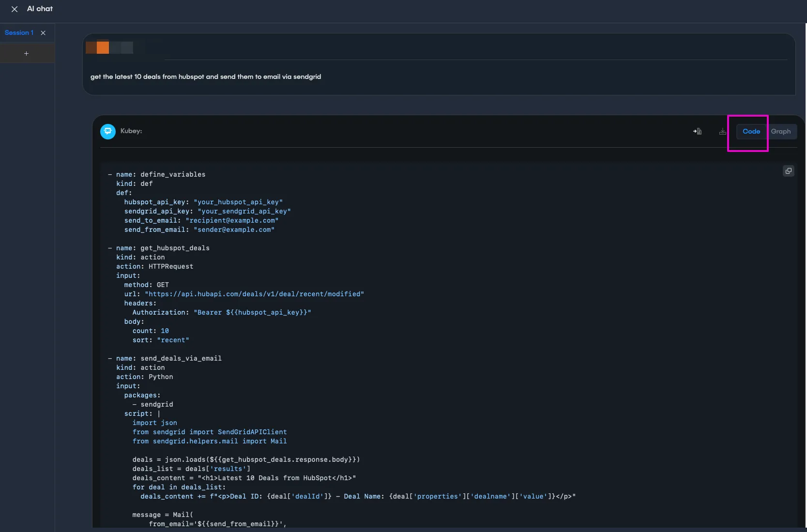The width and height of the screenshot is (807, 532).
Task: Click the import-to-workflow arrow icon
Action: tap(697, 131)
